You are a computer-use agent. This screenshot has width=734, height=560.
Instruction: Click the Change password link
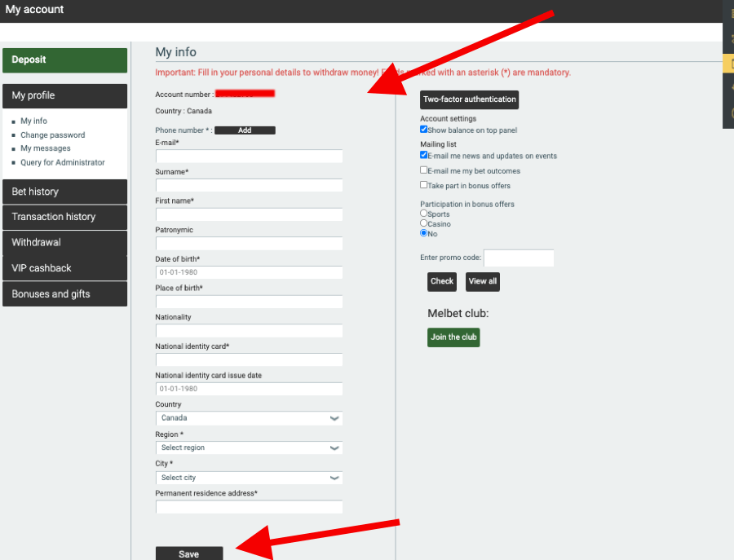point(53,135)
